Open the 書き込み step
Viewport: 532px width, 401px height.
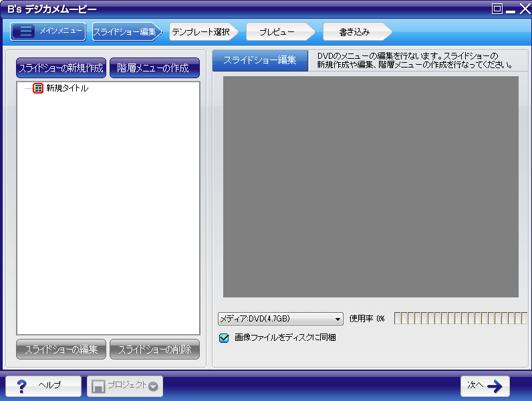tap(358, 31)
